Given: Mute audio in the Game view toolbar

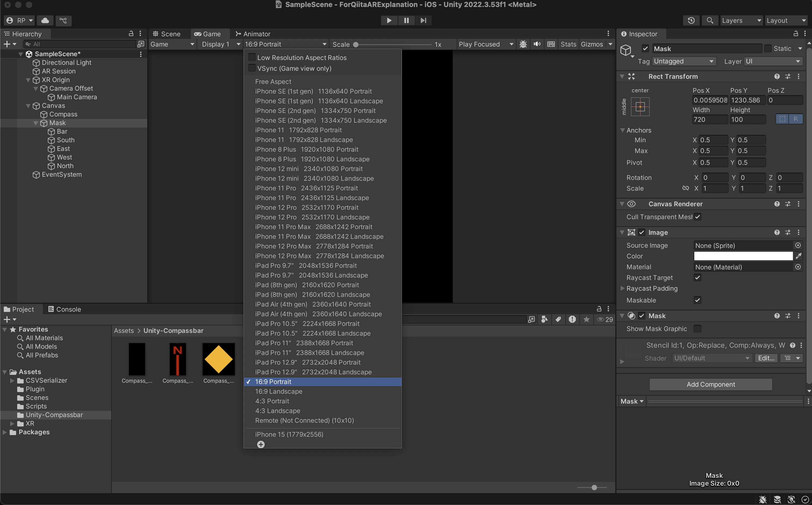Looking at the screenshot, I should tap(537, 44).
